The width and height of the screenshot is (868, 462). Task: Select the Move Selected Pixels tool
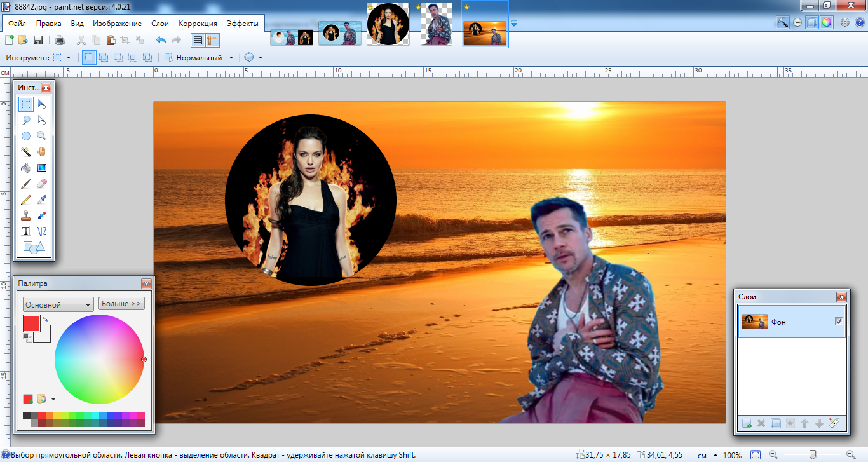[x=42, y=104]
